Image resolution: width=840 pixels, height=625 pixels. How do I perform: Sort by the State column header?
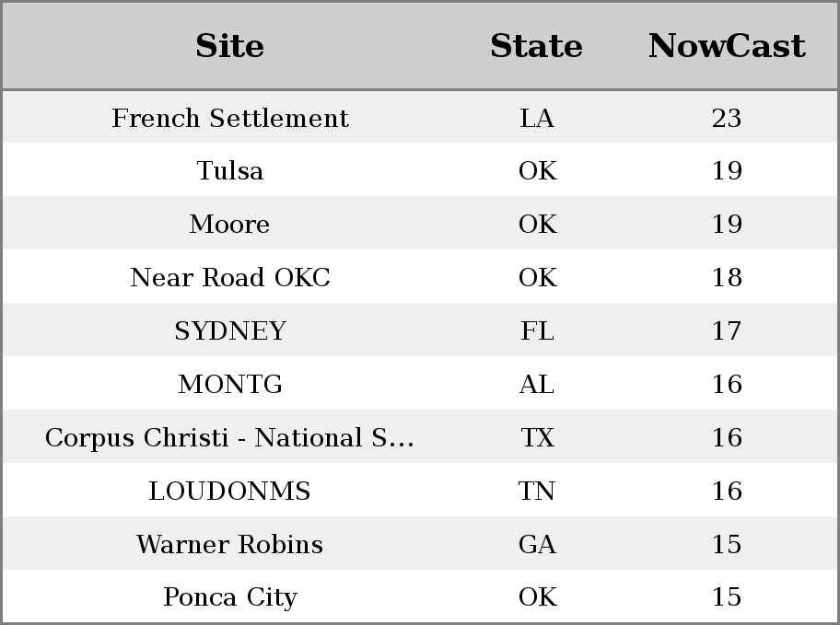(536, 46)
